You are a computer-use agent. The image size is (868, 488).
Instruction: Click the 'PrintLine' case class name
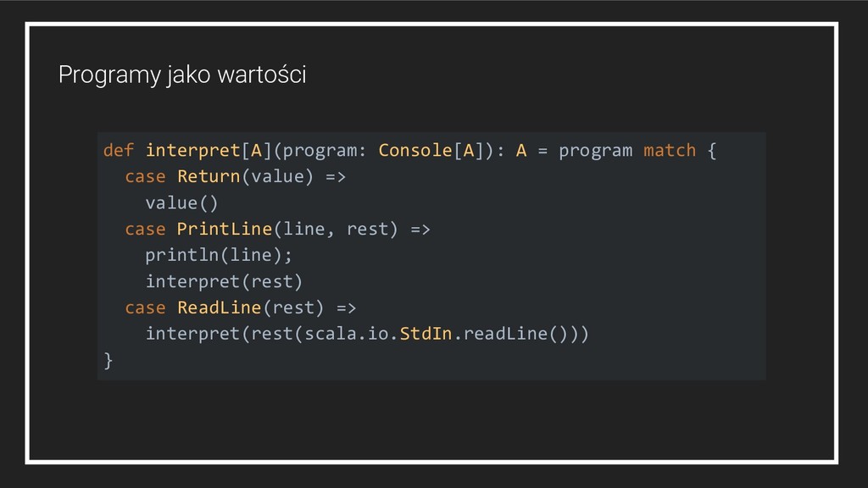pos(224,230)
